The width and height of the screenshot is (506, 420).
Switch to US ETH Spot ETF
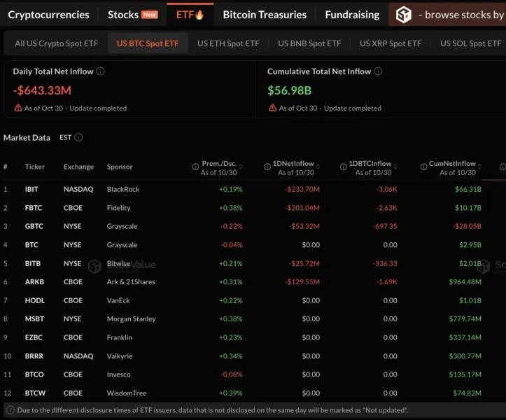(228, 43)
